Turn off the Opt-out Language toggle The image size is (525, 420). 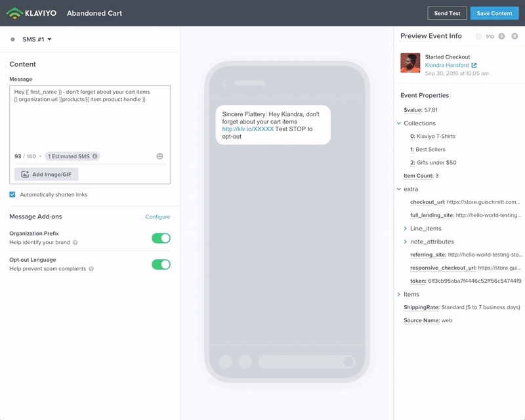(161, 264)
